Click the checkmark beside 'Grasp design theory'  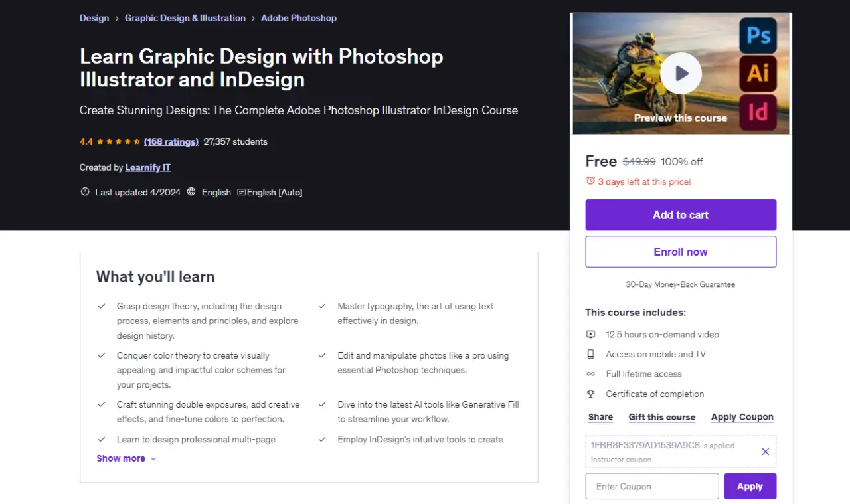point(102,306)
